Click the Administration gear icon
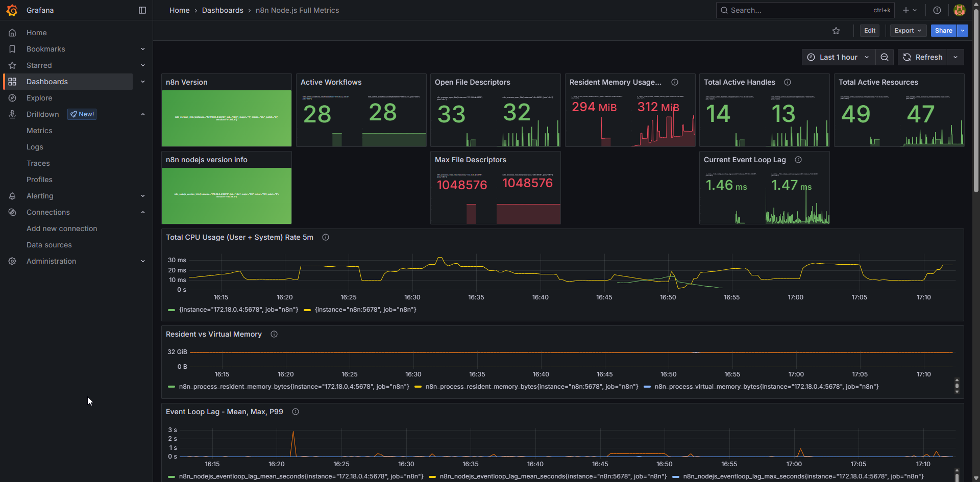980x482 pixels. [12, 261]
